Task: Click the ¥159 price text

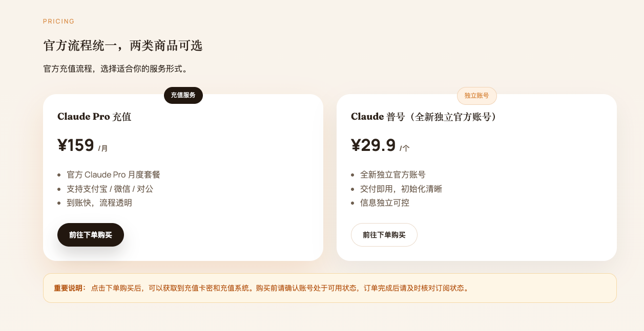Action: point(75,145)
